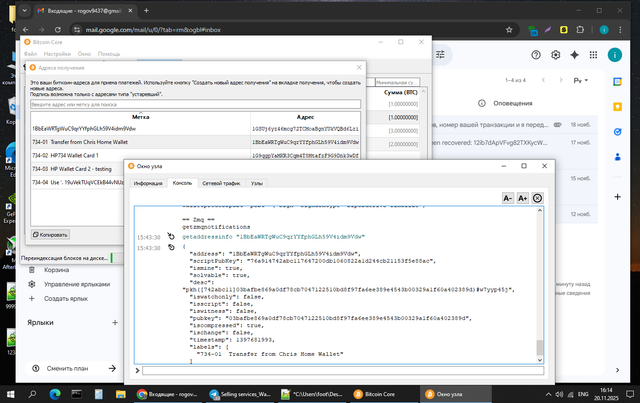
Task: Reload the page in Chrome
Action: 58,30
